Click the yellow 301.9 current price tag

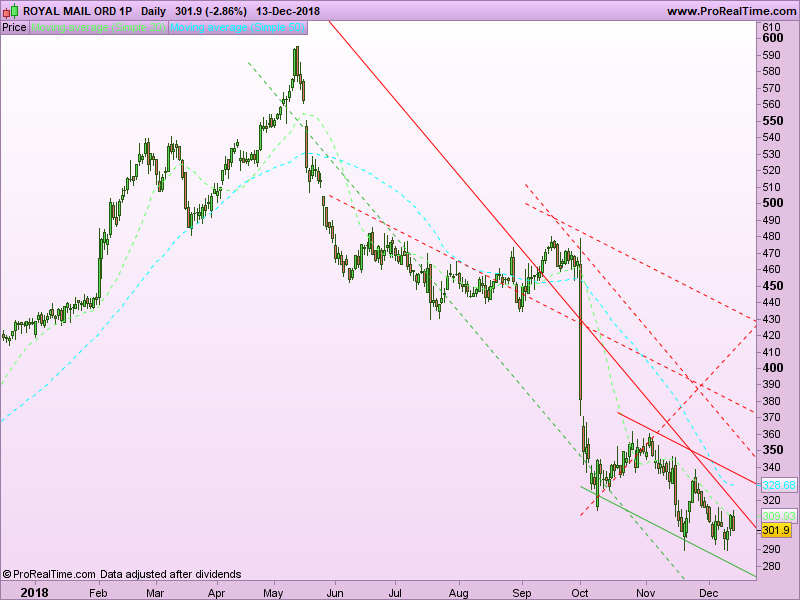click(x=776, y=530)
